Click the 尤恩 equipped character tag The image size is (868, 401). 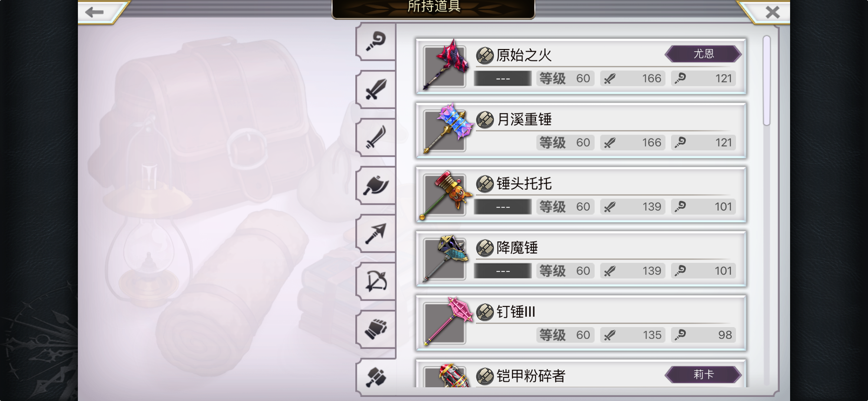pos(703,54)
